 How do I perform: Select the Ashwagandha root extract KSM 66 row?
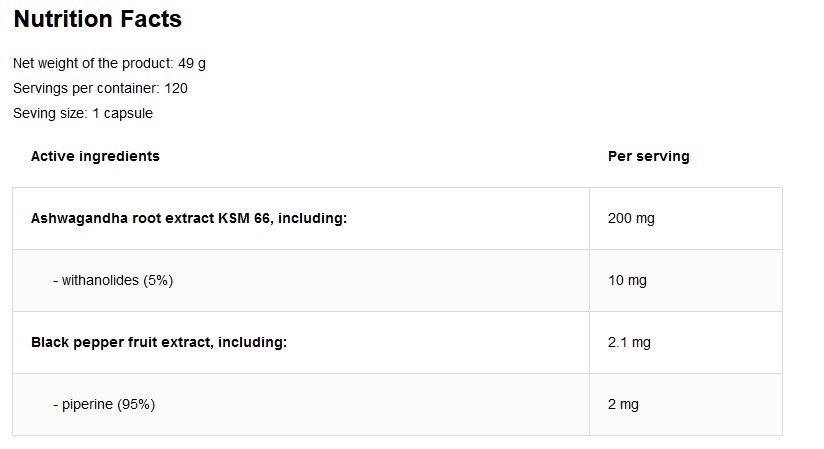pos(397,218)
